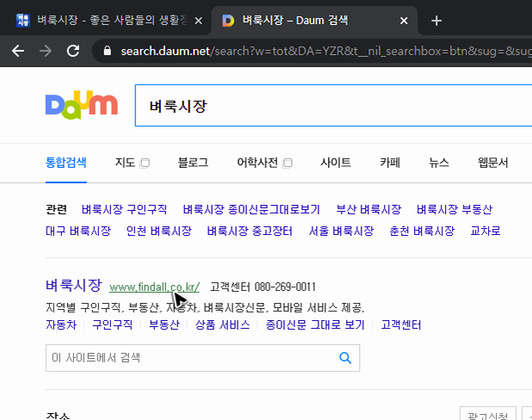532x420 pixels.
Task: Click related search 벼룩시장 구인구직
Action: [124, 209]
